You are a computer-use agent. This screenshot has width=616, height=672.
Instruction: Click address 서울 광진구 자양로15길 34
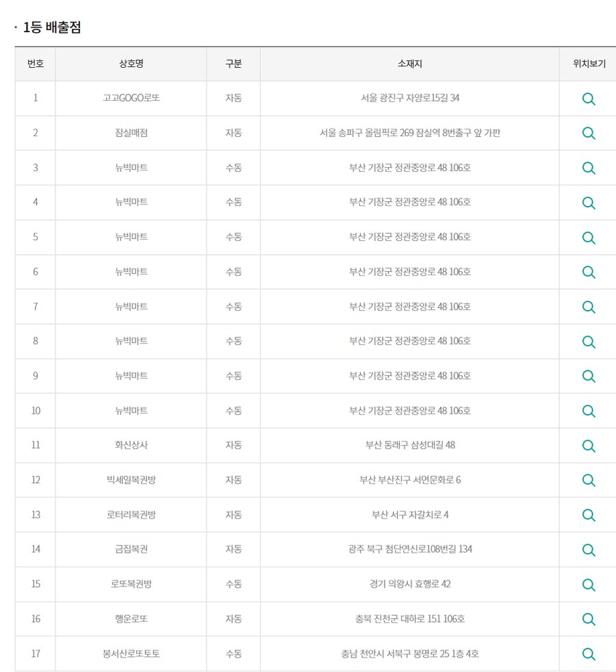click(x=410, y=98)
